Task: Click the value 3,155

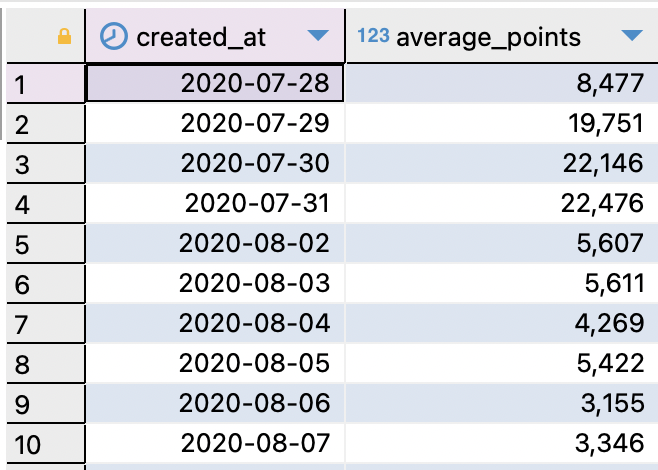Action: coord(612,403)
